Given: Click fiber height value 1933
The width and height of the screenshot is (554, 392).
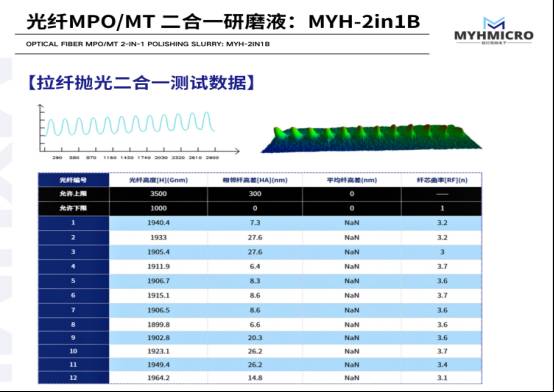Looking at the screenshot, I should point(158,238).
